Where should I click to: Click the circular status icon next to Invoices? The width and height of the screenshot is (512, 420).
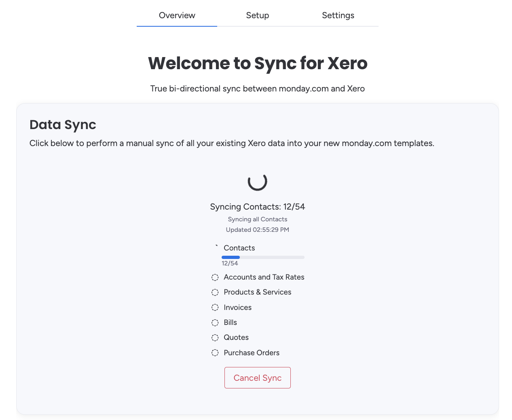pos(215,308)
